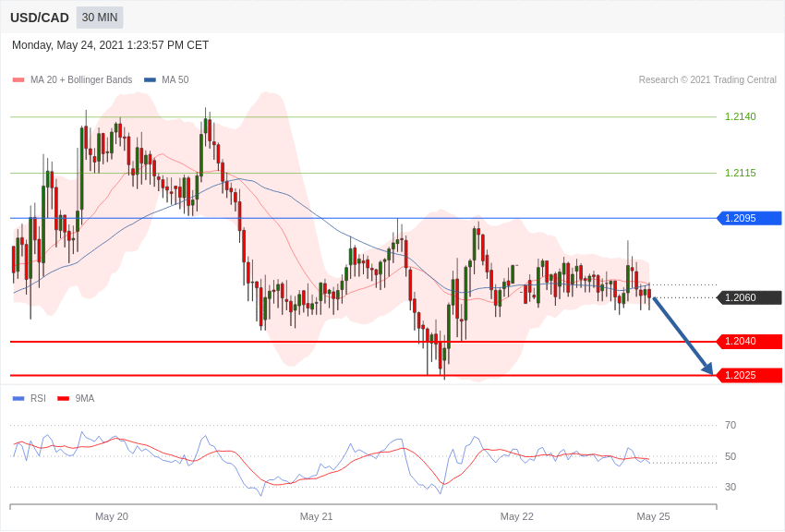785x532 pixels.
Task: Click the blue 1.2095 pivot price tag
Action: pyautogui.click(x=750, y=218)
